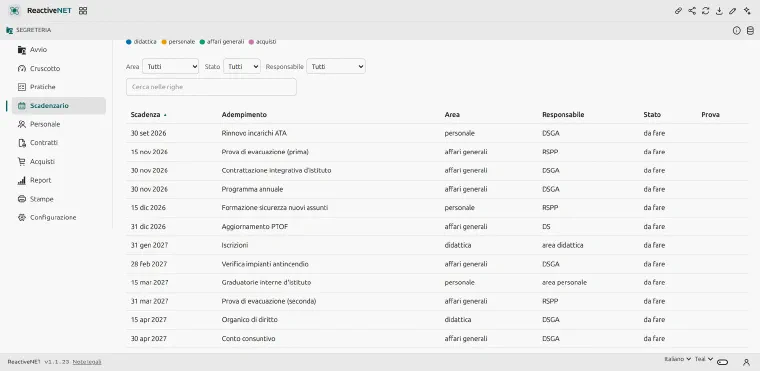Click the database icon
Image resolution: width=760 pixels, height=371 pixels.
750,31
